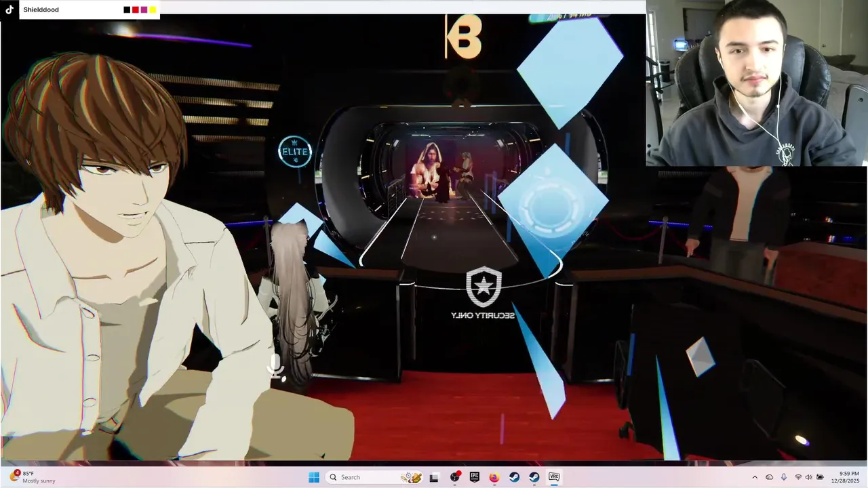Open OBS Studio from taskbar
This screenshot has width=868, height=488.
(x=454, y=477)
